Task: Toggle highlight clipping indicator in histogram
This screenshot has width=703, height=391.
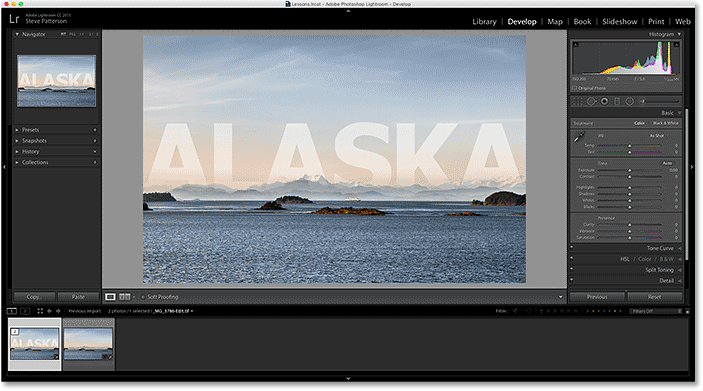Action: [677, 44]
